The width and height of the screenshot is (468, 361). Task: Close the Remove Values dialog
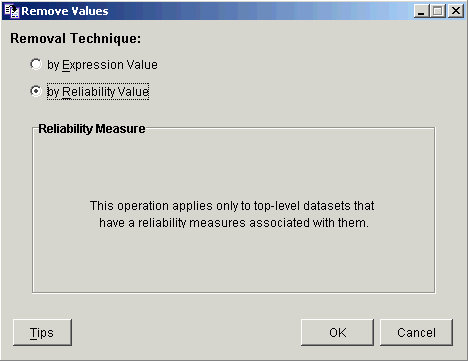[456, 11]
